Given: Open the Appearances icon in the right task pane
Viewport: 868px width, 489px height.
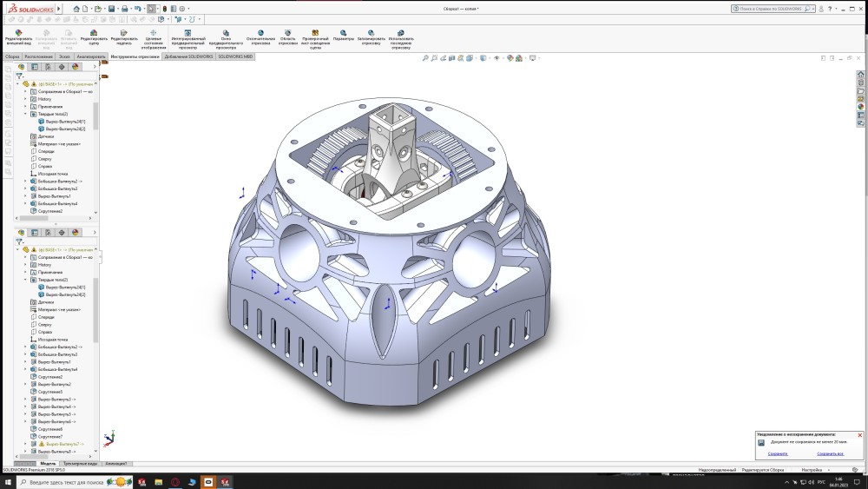Looking at the screenshot, I should tap(861, 107).
